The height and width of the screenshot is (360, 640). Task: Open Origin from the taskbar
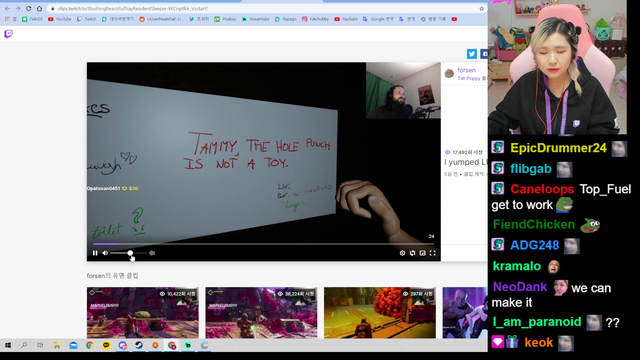click(x=155, y=345)
